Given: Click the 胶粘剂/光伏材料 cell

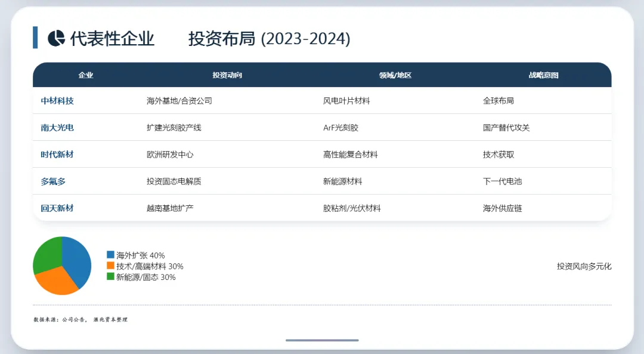Looking at the screenshot, I should pyautogui.click(x=352, y=208).
